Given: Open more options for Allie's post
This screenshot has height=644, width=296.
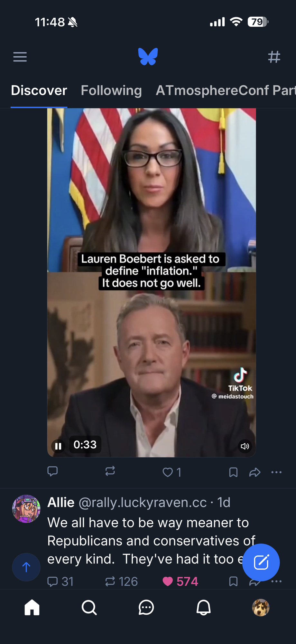Looking at the screenshot, I should point(276,581).
